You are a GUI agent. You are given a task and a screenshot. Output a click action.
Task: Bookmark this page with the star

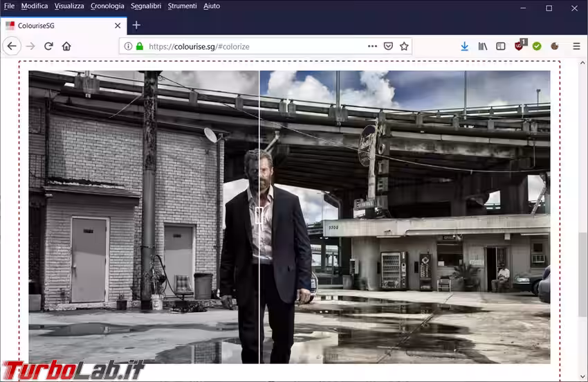pyautogui.click(x=404, y=46)
